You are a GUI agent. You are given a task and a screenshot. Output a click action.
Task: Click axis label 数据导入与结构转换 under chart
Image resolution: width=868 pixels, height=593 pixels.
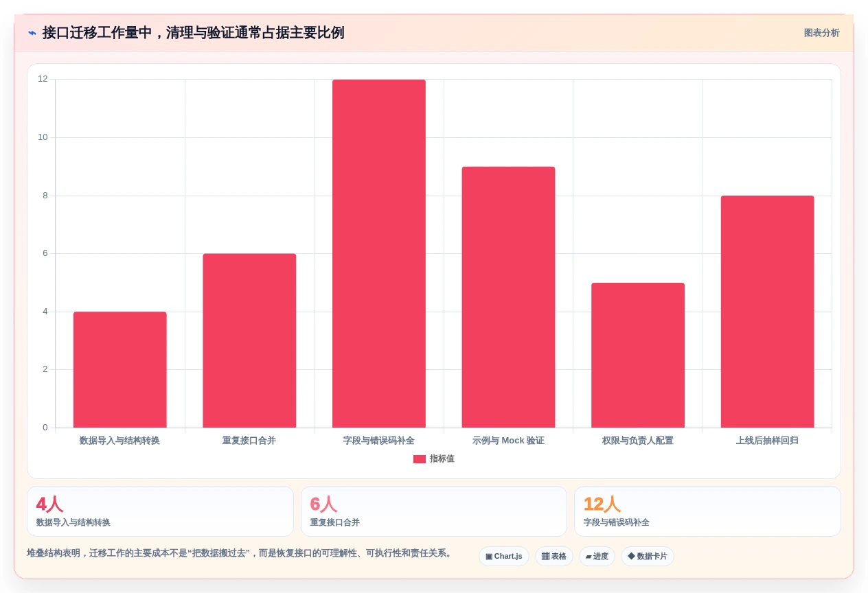tap(120, 441)
